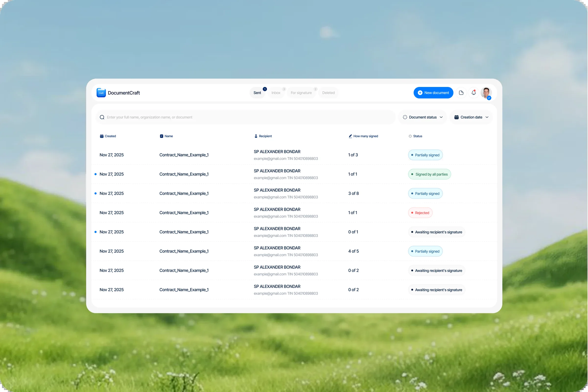The width and height of the screenshot is (588, 392).
Task: Select the '4 of 5' signed count
Action: (x=353, y=251)
